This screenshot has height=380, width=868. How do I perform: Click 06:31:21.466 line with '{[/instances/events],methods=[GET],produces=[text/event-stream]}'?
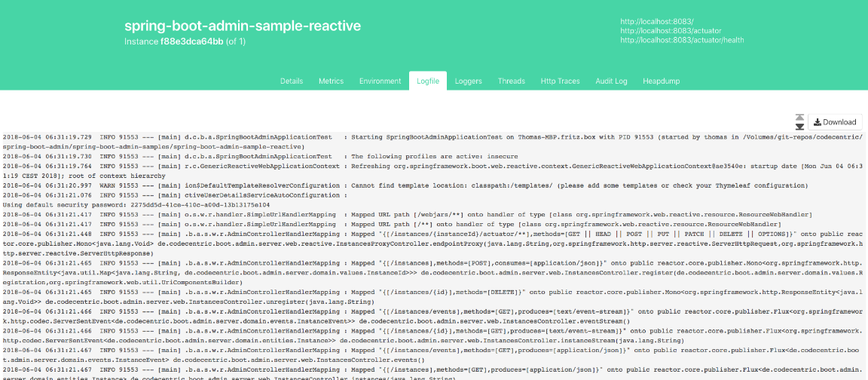(x=432, y=316)
